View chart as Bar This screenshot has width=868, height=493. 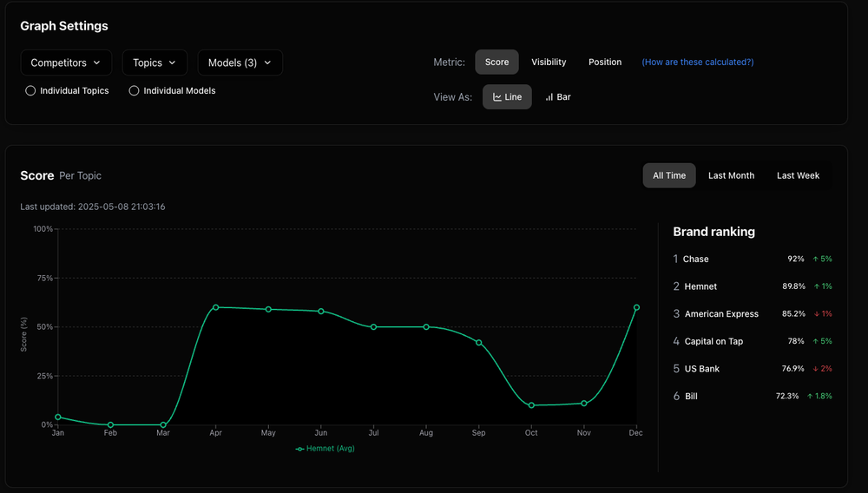558,97
